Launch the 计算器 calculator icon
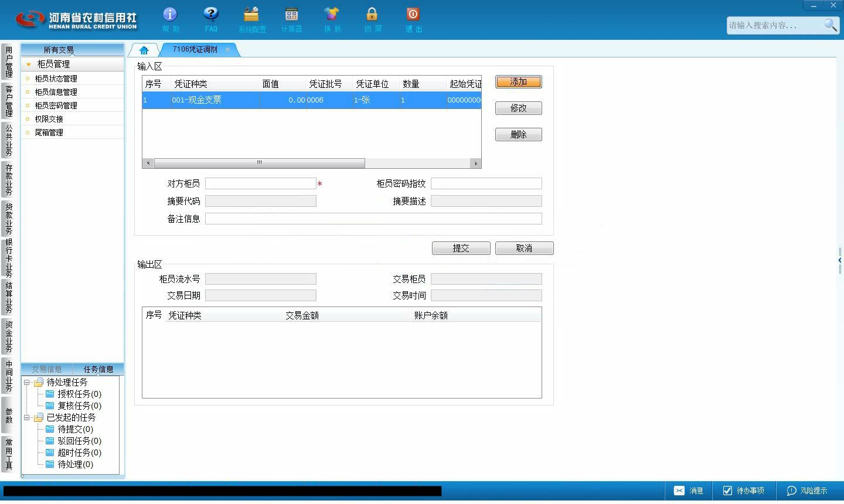Image resolution: width=844 pixels, height=504 pixels. point(291,19)
